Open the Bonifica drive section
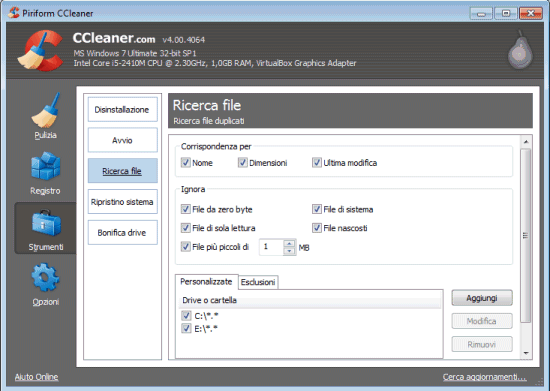Image resolution: width=550 pixels, height=391 pixels. 122,232
